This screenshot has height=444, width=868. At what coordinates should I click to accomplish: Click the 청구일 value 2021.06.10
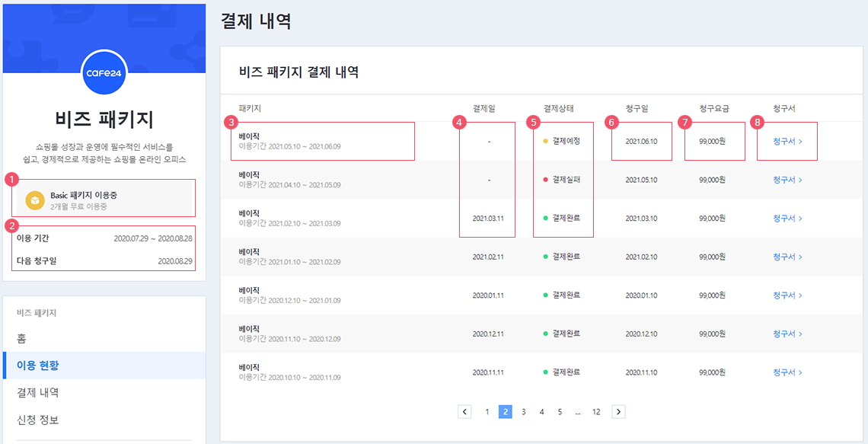[x=641, y=141]
